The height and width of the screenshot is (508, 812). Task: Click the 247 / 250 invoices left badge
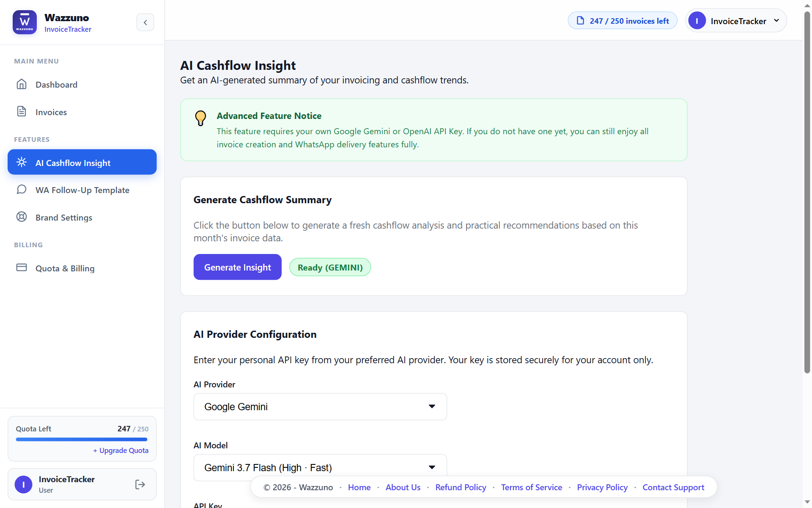tap(623, 21)
